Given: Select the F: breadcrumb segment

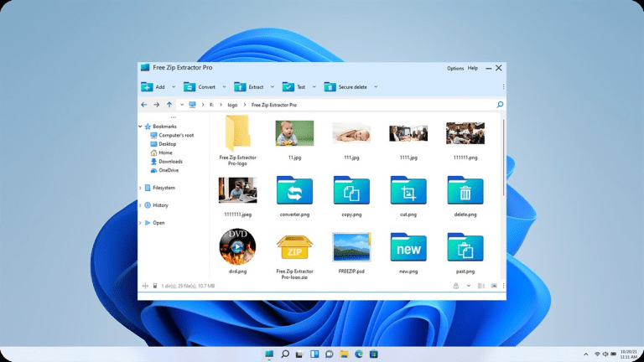Looking at the screenshot, I should tap(211, 105).
